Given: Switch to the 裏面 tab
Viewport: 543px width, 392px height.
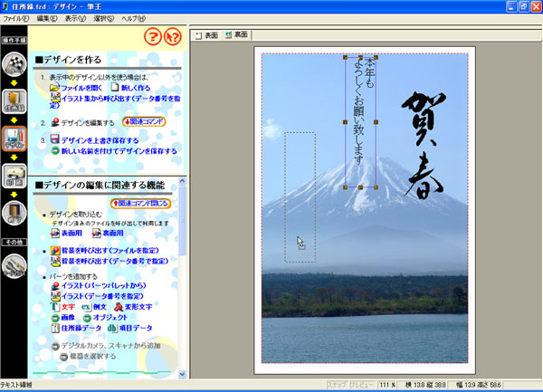Looking at the screenshot, I should (x=237, y=36).
